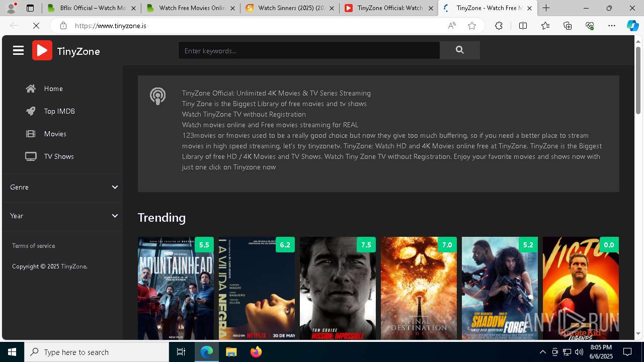Click the search magnifier button
Image resolution: width=644 pixels, height=362 pixels.
click(x=459, y=50)
